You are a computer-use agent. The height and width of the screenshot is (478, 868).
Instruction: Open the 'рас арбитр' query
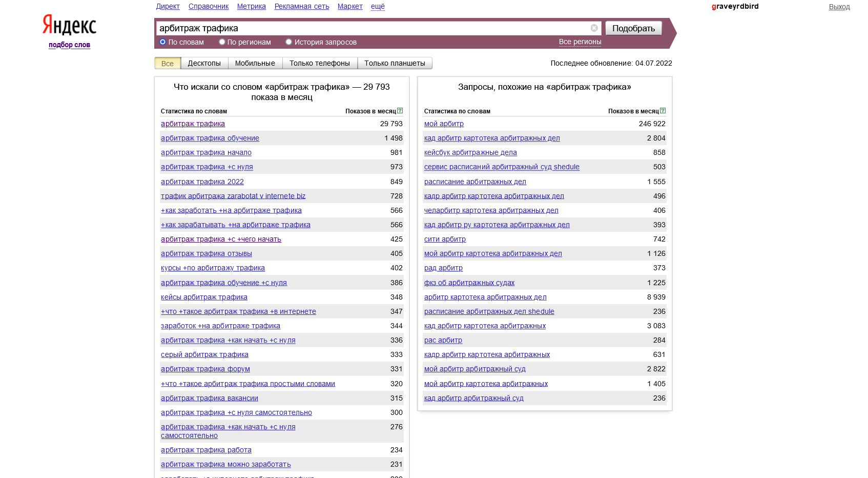click(x=443, y=340)
